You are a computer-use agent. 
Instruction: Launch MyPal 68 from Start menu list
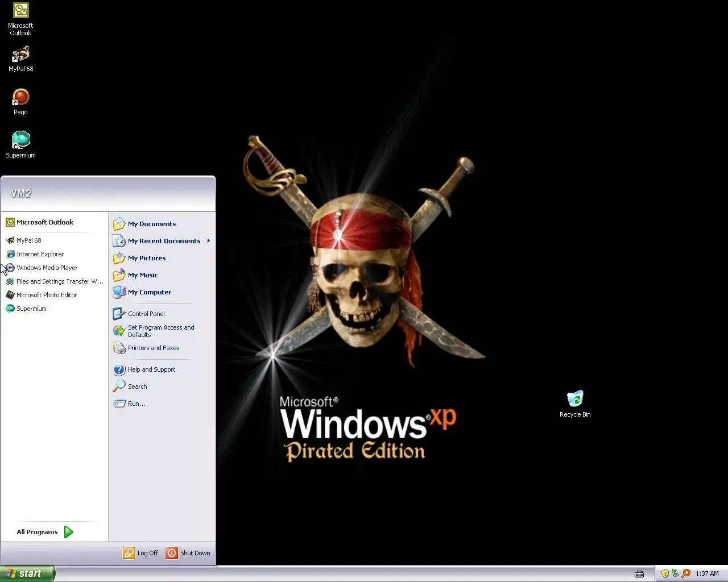[x=55, y=240]
